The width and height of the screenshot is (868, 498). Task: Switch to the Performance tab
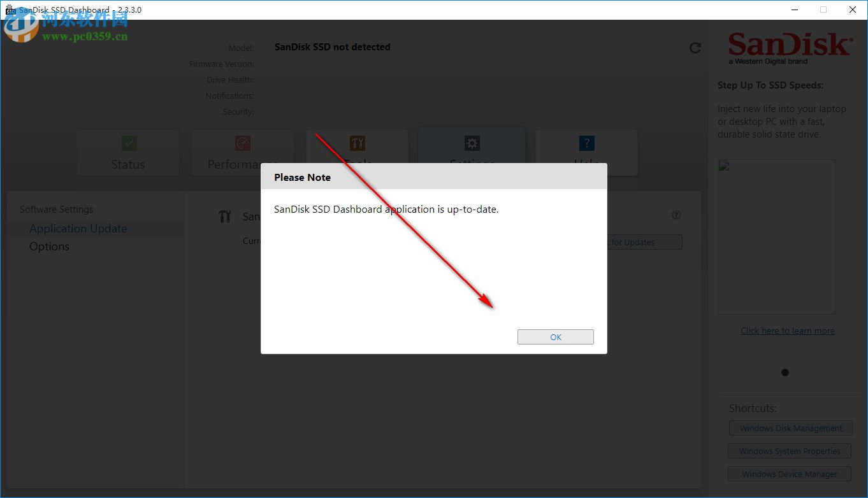(x=242, y=153)
